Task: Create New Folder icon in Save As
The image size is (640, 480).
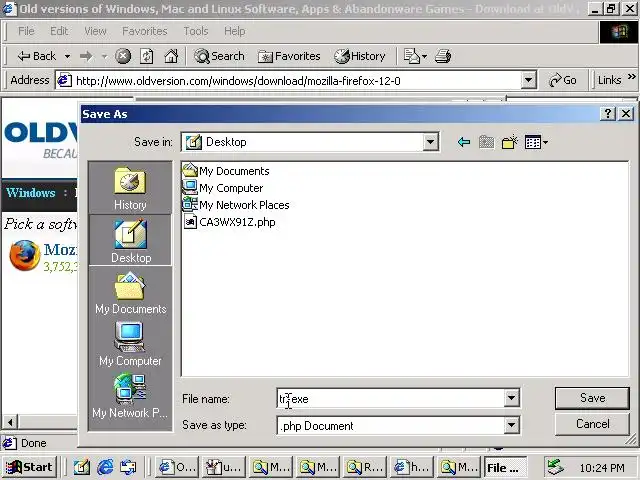Action: (509, 142)
